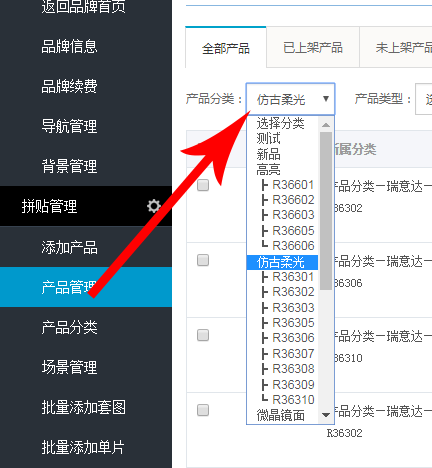Click the gear icon beside 拼贴管理
Image resolution: width=432 pixels, height=468 pixels.
[x=154, y=206]
